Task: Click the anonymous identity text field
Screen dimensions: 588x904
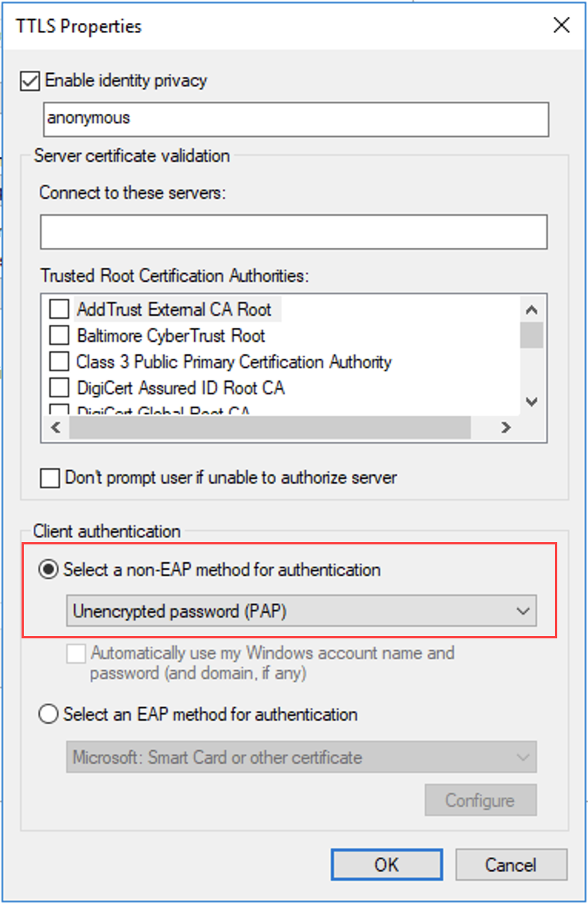Action: pos(296,119)
